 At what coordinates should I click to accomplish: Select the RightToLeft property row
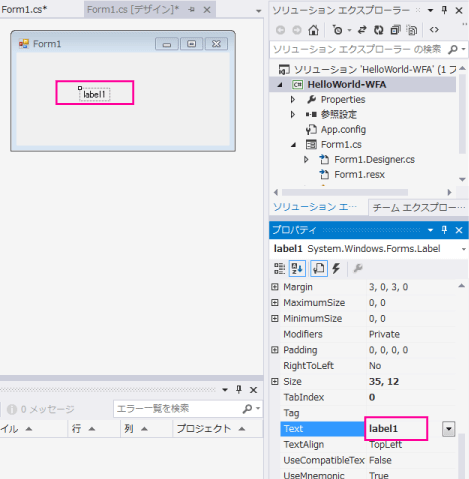tap(368, 366)
